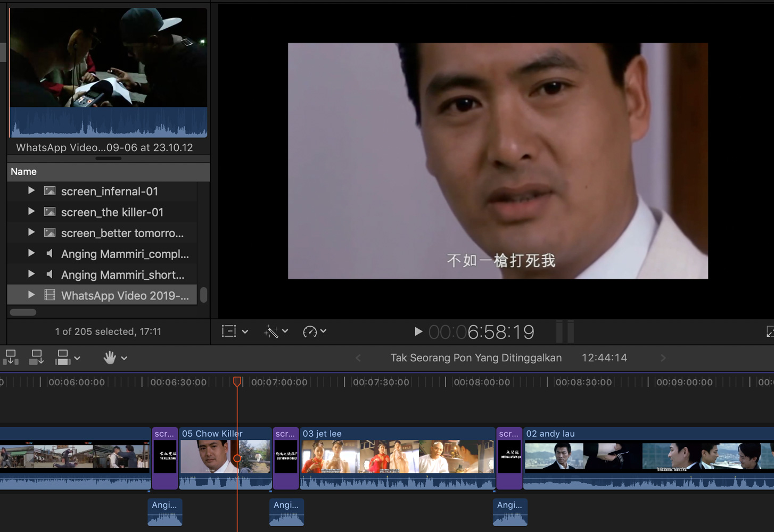Open the append edit options dropdown arrow
774x532 pixels.
point(77,358)
